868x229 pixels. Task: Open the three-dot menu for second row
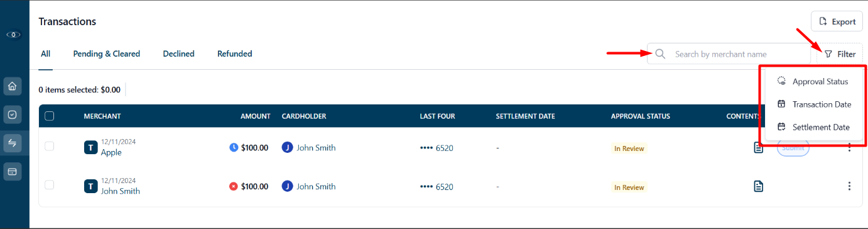[x=849, y=186]
